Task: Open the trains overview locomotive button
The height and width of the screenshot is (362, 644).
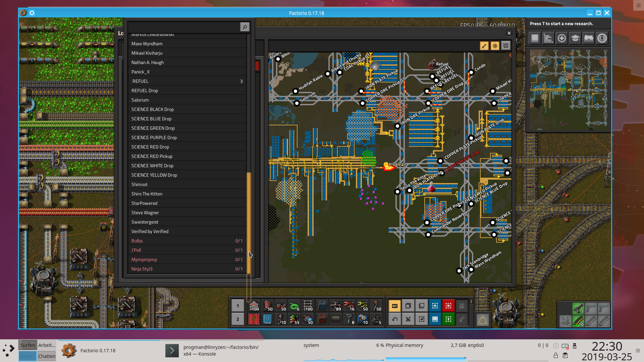Action: tap(589, 38)
